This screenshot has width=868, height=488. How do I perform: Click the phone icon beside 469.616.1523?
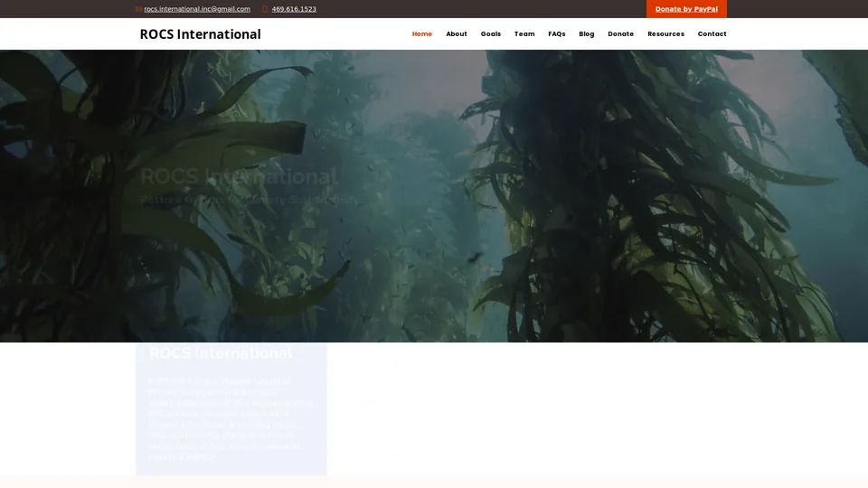click(x=265, y=9)
